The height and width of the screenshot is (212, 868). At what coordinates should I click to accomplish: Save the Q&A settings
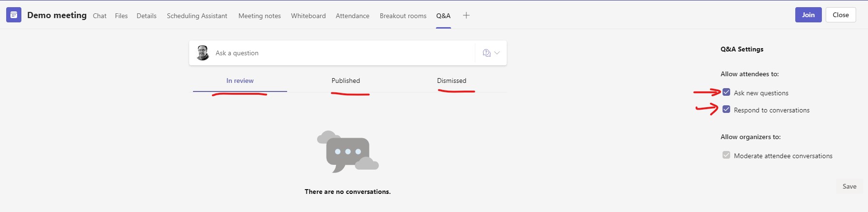[x=849, y=186]
